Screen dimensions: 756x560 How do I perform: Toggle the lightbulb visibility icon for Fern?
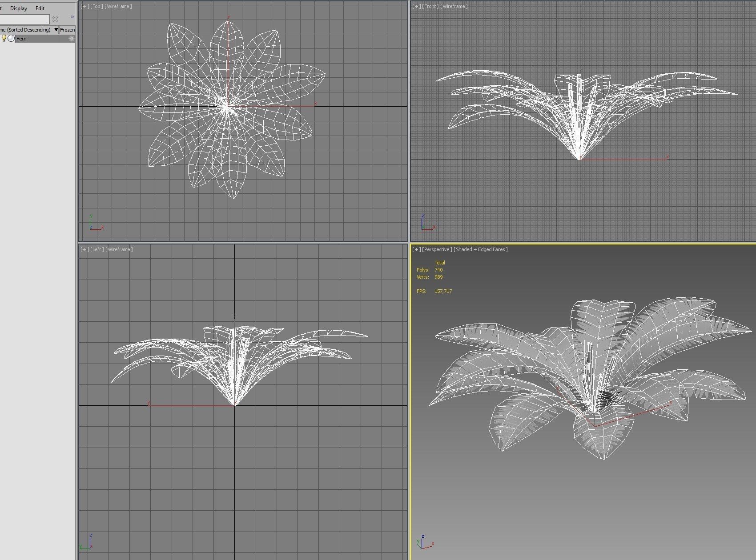(4, 39)
